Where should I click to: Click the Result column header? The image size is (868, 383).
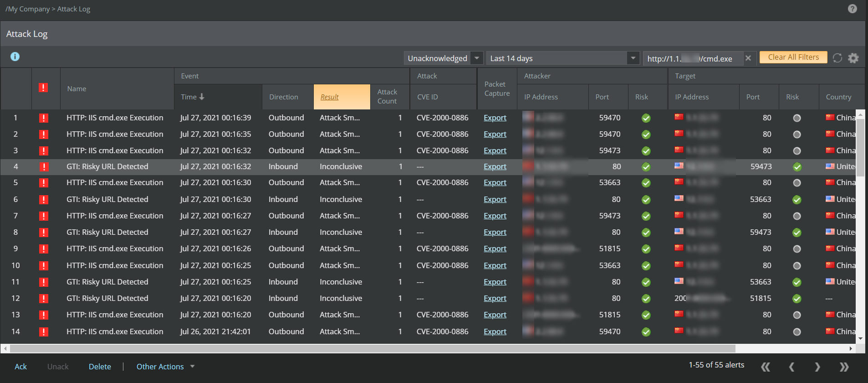coord(342,97)
